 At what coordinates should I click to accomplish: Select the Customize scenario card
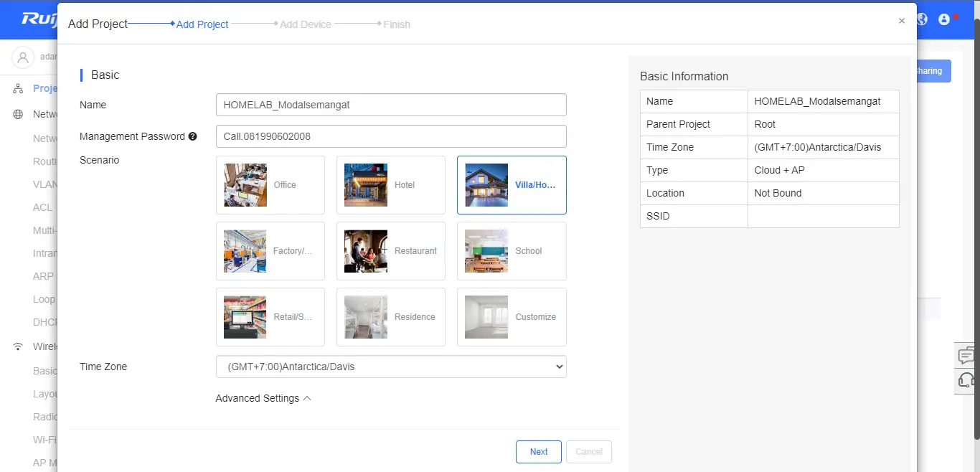click(x=512, y=317)
